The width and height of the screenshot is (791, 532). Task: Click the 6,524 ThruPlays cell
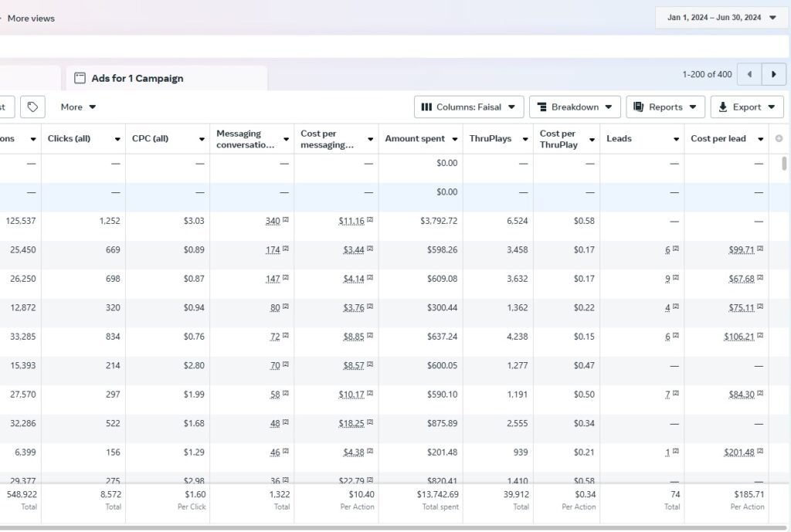tap(517, 221)
